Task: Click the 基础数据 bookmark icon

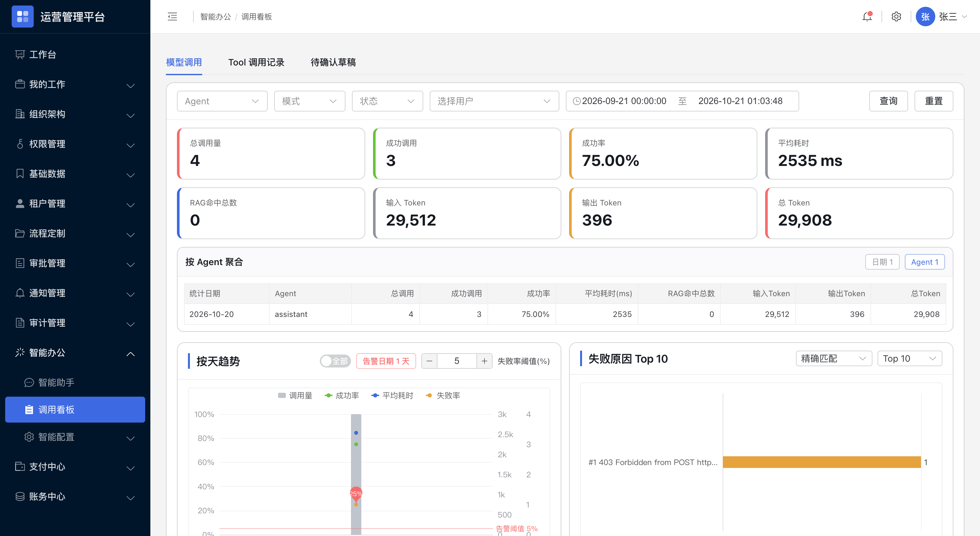Action: point(20,173)
